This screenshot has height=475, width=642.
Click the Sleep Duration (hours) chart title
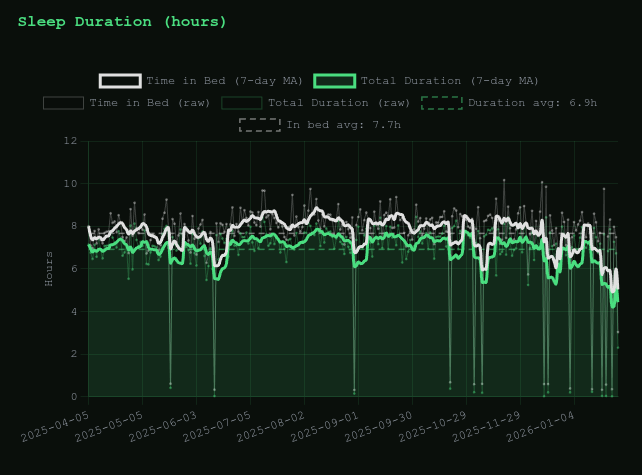click(122, 22)
